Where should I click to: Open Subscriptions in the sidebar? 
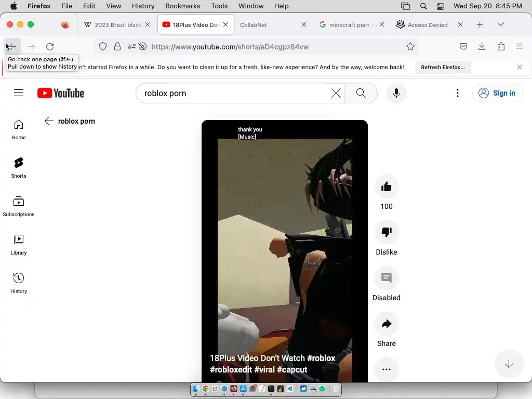[x=19, y=206]
